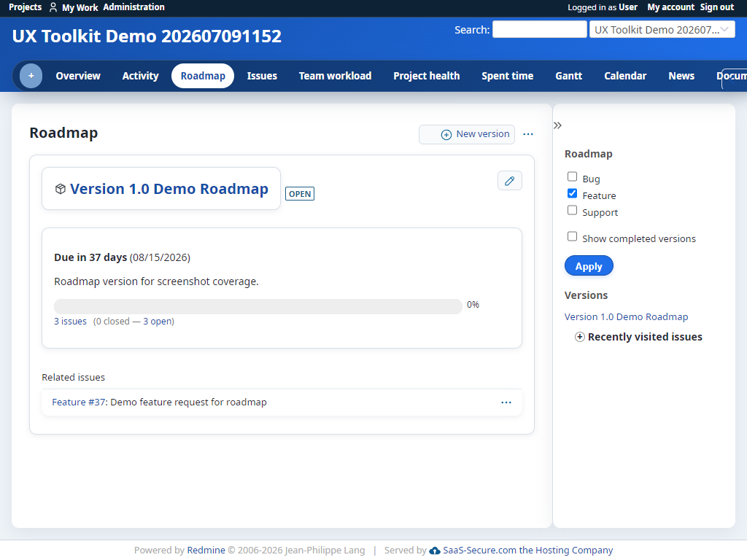
Task: Open Administration in top menu
Action: [x=134, y=7]
